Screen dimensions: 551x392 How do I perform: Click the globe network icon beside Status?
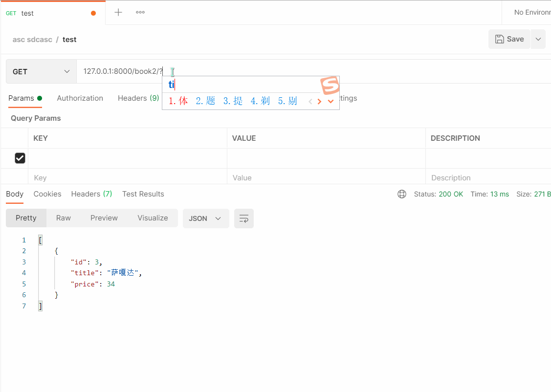point(402,194)
